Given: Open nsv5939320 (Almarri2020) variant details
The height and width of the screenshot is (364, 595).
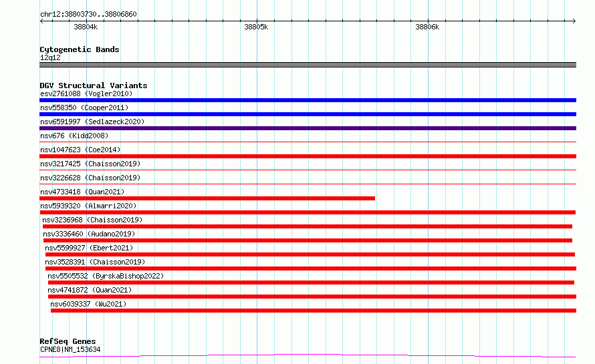Looking at the screenshot, I should 88,206.
